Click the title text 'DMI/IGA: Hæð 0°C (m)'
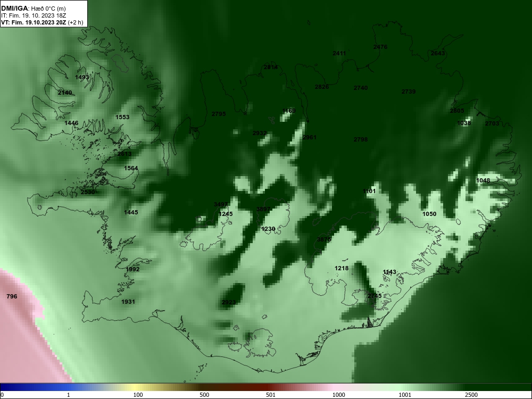The height and width of the screenshot is (399, 532). [x=33, y=8]
